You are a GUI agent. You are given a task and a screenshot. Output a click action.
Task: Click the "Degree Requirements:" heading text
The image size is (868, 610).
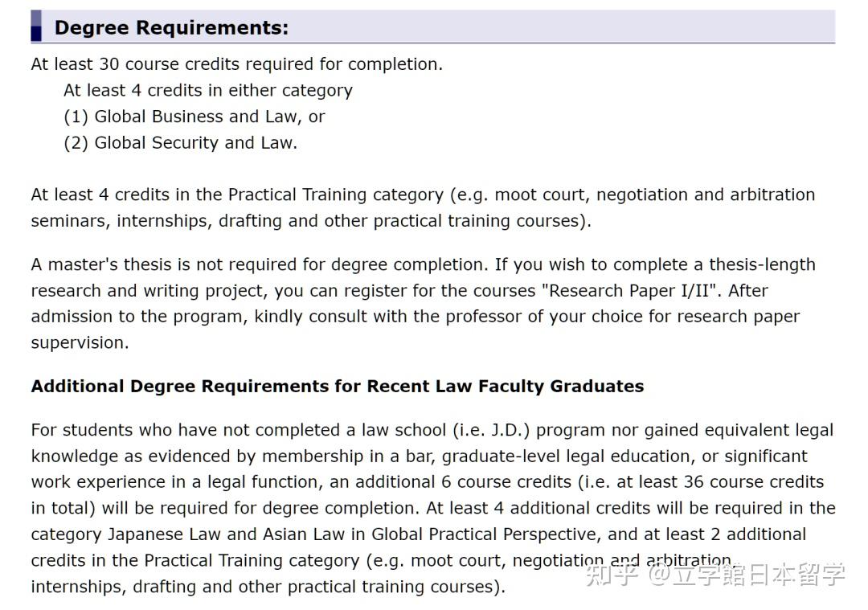(171, 28)
